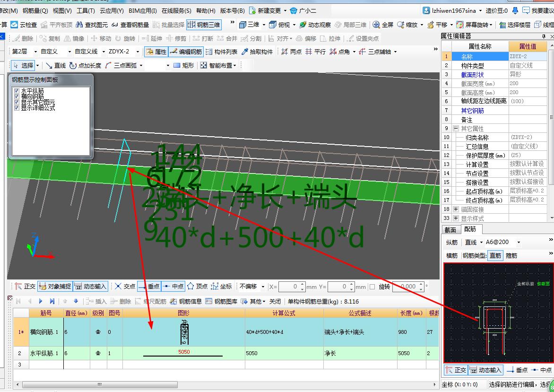
Task: Select the 矩形 rectangle tool
Action: 184,65
